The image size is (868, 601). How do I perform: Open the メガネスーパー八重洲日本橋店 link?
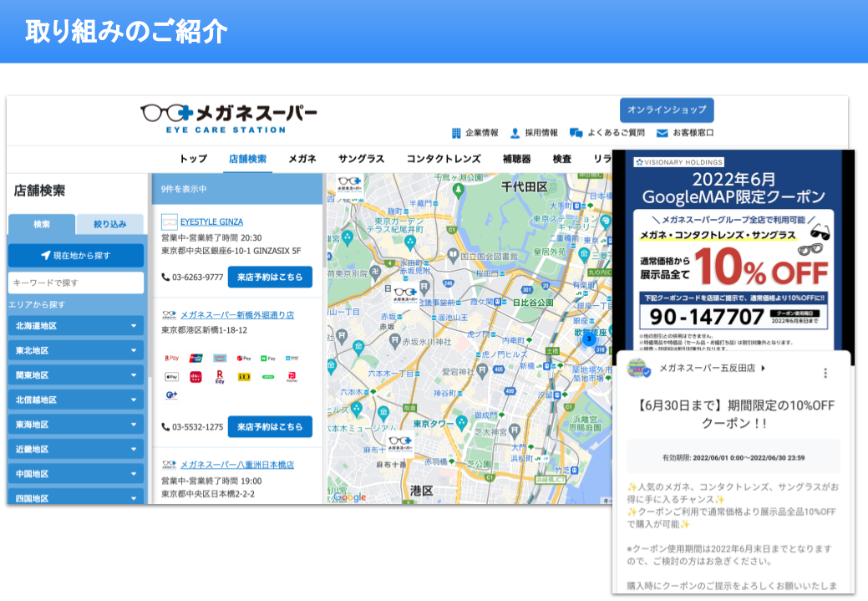point(237,465)
